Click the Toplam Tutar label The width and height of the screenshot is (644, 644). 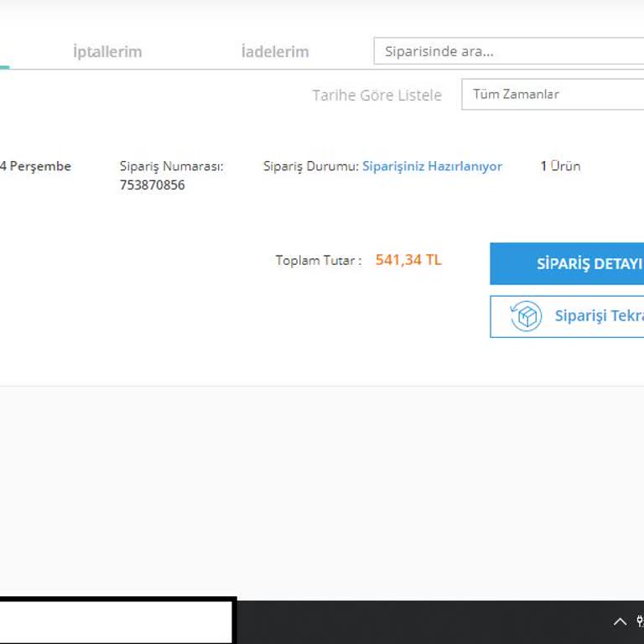[x=319, y=261]
